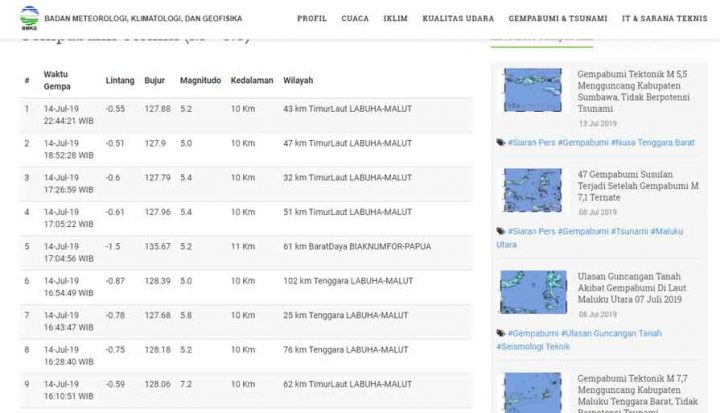
Task: Open Maluku Utara shaking review thumbnail
Action: pyautogui.click(x=532, y=291)
